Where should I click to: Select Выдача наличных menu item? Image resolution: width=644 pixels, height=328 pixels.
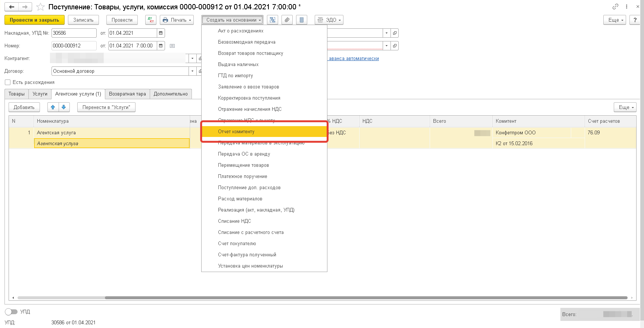coord(264,64)
